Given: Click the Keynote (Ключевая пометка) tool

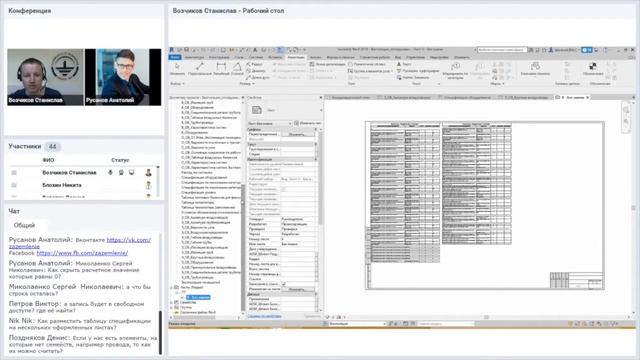Looking at the screenshot, I should pos(535,69).
